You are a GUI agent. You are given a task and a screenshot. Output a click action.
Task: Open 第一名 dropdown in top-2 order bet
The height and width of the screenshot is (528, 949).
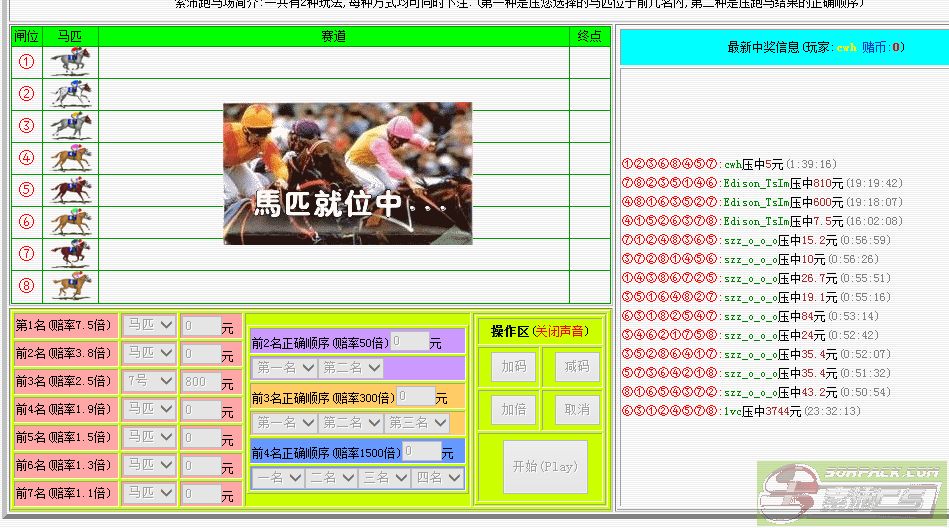tap(285, 368)
